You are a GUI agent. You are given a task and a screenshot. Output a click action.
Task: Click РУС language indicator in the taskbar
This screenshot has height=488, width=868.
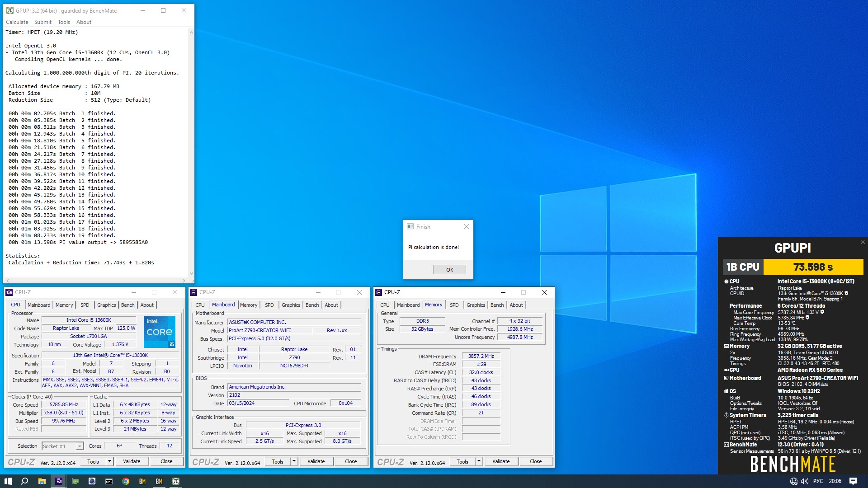point(818,481)
